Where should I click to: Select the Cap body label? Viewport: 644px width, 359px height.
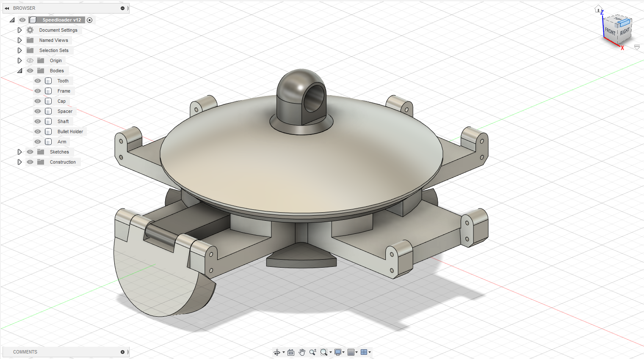click(62, 101)
